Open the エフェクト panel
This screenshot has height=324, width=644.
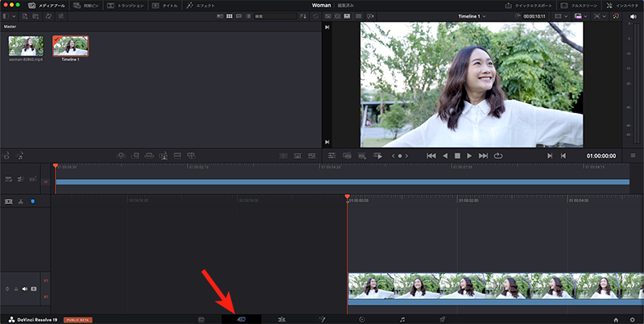click(200, 6)
